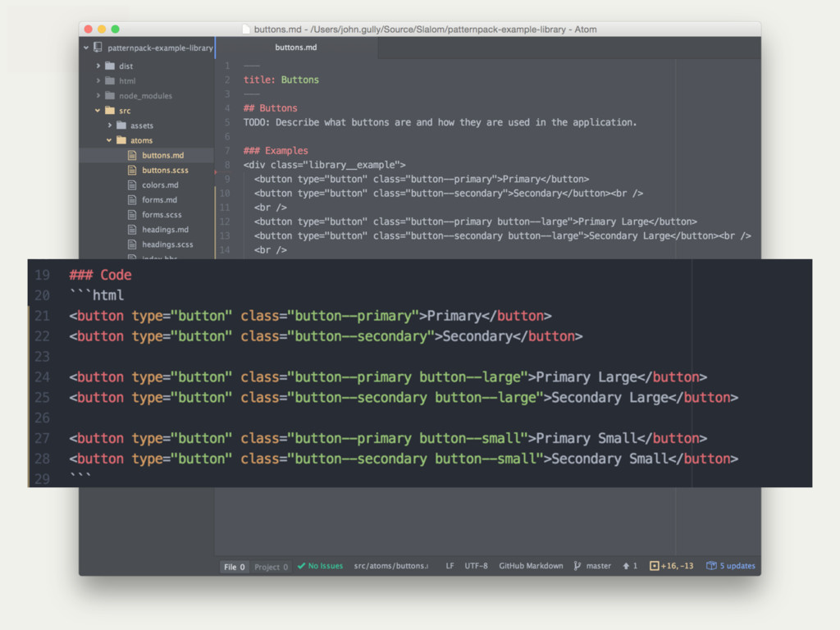Click the repository icon beside patternpack-example-library
The width and height of the screenshot is (840, 630).
(98, 47)
